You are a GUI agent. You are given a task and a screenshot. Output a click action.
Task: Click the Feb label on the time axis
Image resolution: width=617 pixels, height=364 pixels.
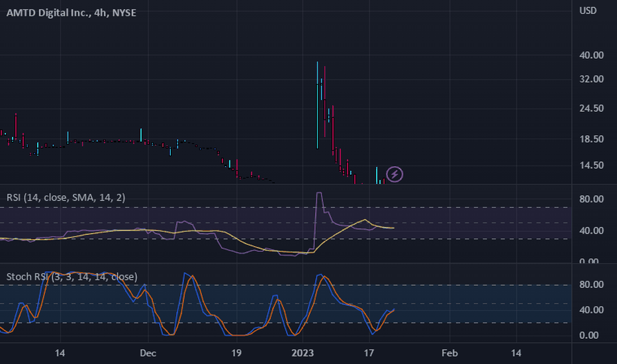(x=450, y=353)
